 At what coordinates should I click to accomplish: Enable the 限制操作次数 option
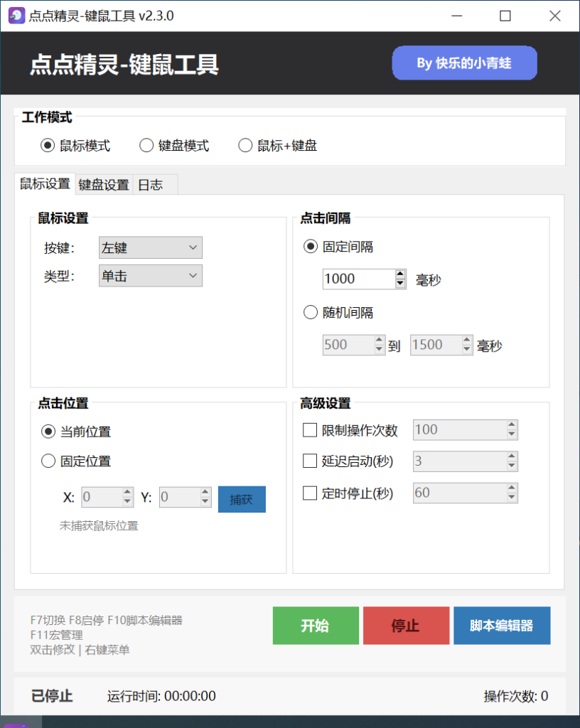(309, 429)
